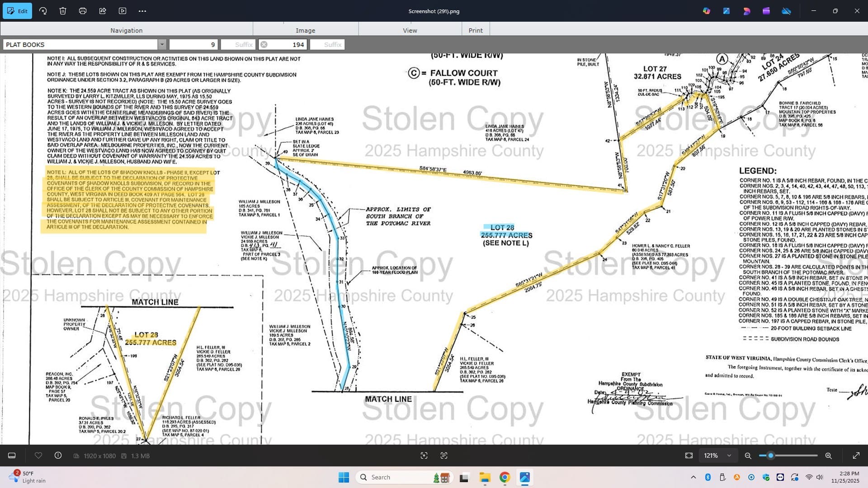Mark image as favorite with heart

(x=38, y=455)
